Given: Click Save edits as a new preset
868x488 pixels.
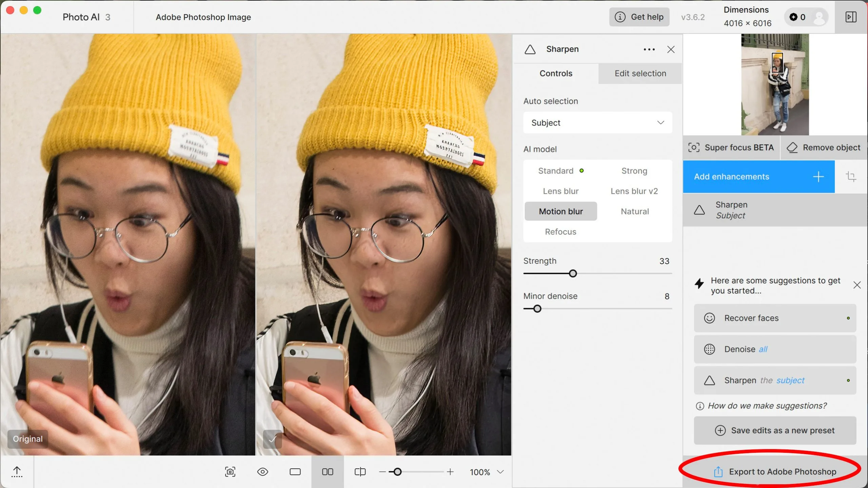Looking at the screenshot, I should click(x=775, y=430).
